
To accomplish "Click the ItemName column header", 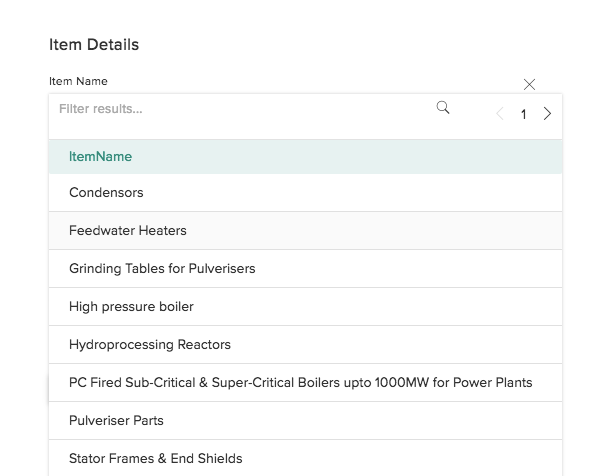I will (x=100, y=156).
